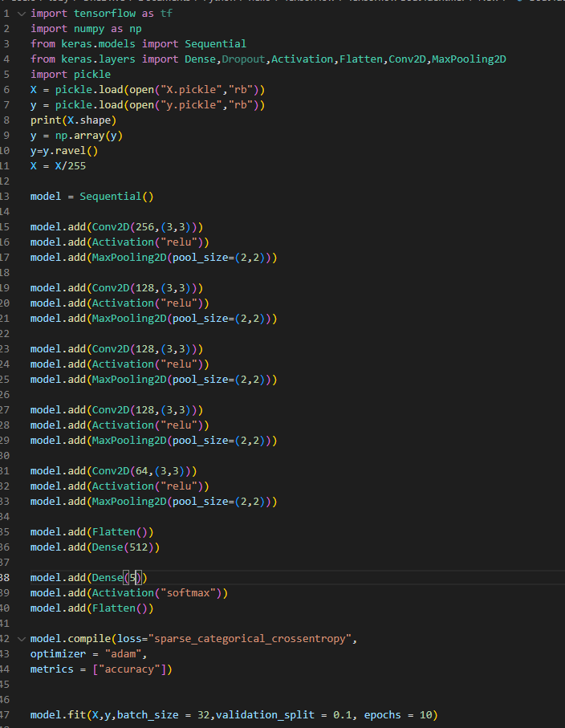This screenshot has height=728, width=565.
Task: Select line number 3 in the gutter
Action: 6,43
